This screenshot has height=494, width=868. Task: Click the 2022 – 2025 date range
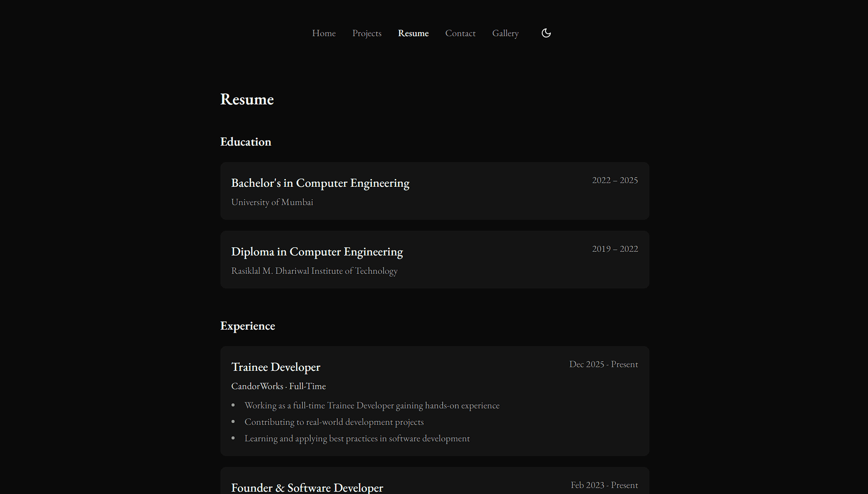[615, 180]
